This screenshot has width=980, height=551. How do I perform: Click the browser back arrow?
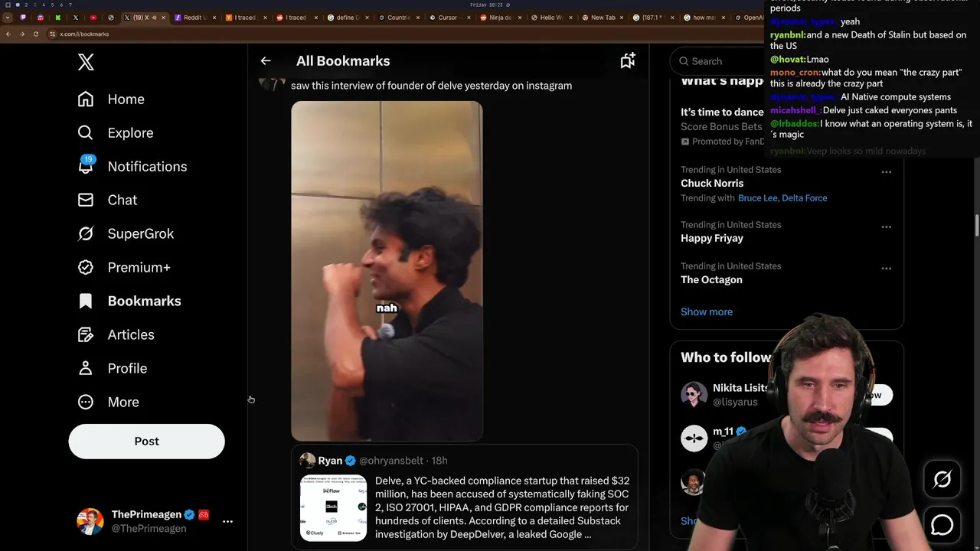click(8, 34)
